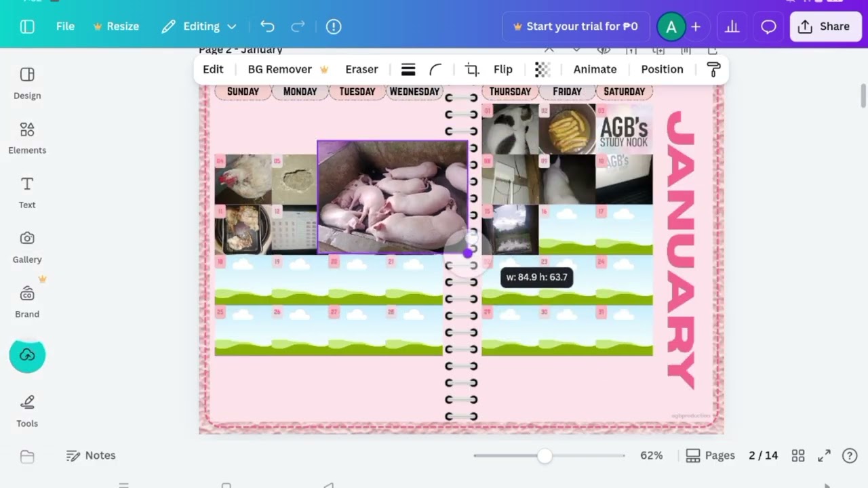
Task: Open the Text panel
Action: (27, 192)
